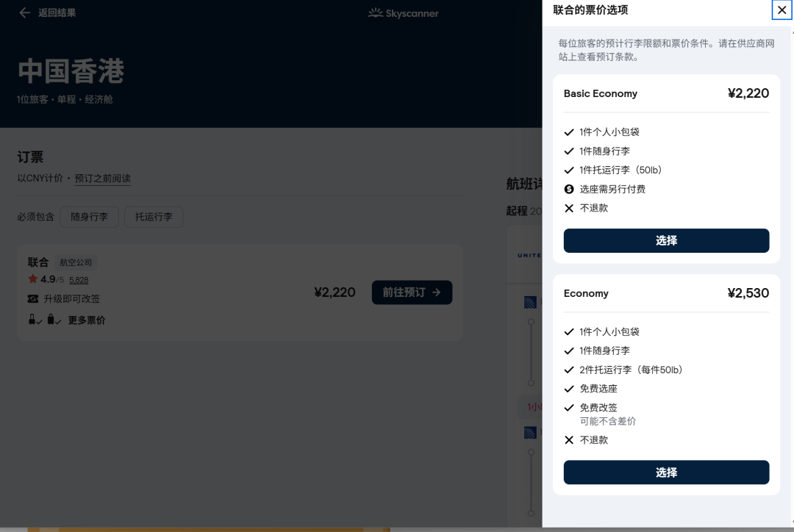Toggle the 随身行李 filter chip
The height and width of the screenshot is (532, 794).
click(89, 217)
